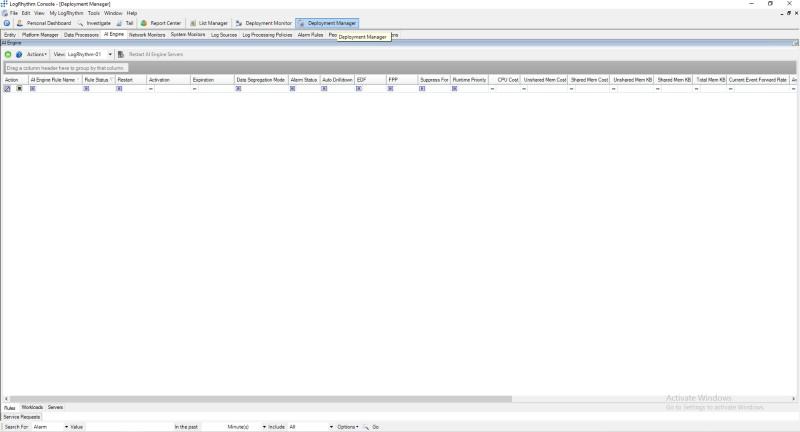Select the Workloads bottom tab
Screen dimensions: 800x432
pos(32,407)
